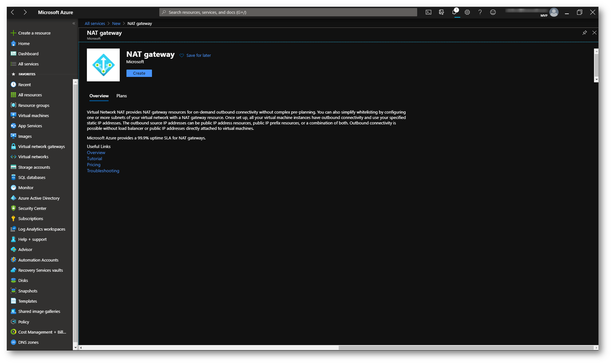Open the Dashboard sidebar icon
This screenshot has width=612, height=364.
tap(13, 54)
